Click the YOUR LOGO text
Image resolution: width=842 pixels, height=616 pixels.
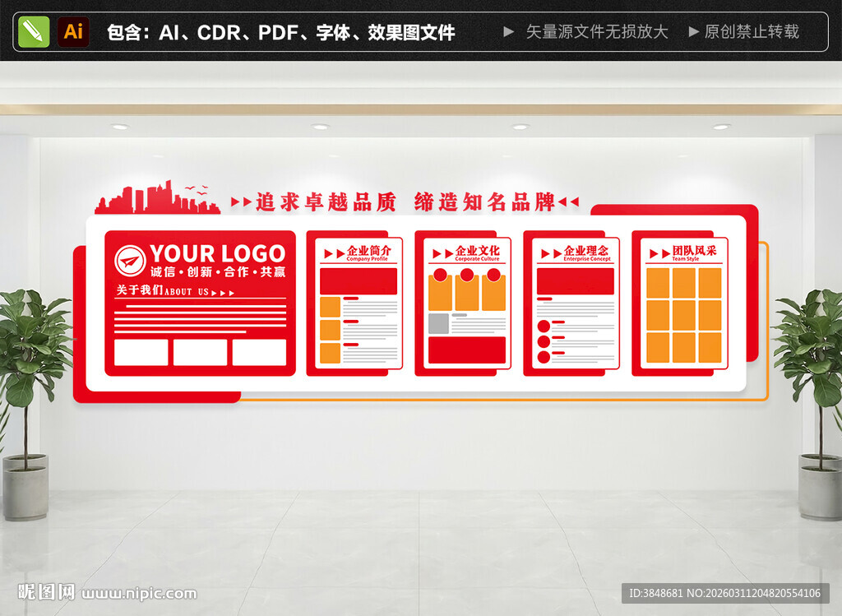click(217, 253)
